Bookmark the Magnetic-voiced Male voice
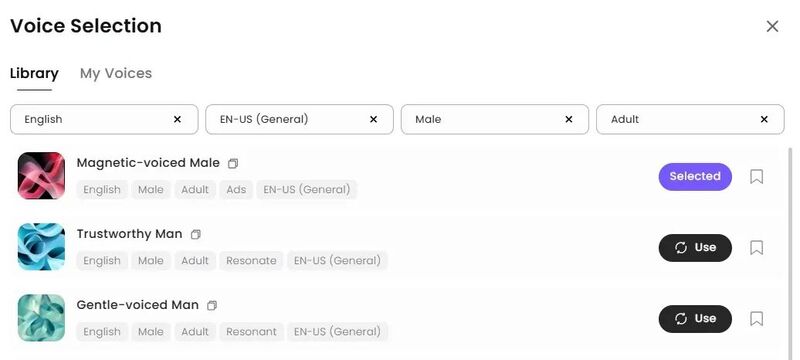Image resolution: width=800 pixels, height=360 pixels. [757, 177]
